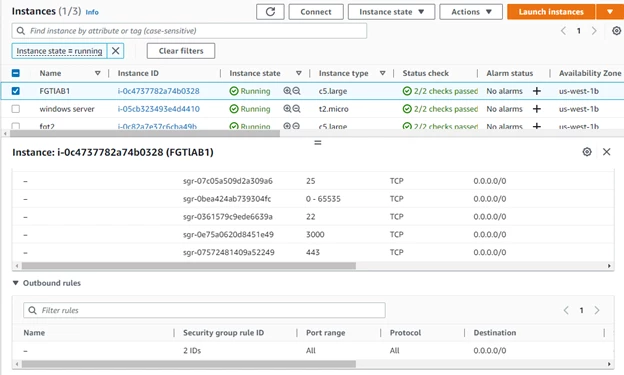Click Destination column header in outbound rules
Image resolution: width=624 pixels, height=375 pixels.
(x=495, y=332)
